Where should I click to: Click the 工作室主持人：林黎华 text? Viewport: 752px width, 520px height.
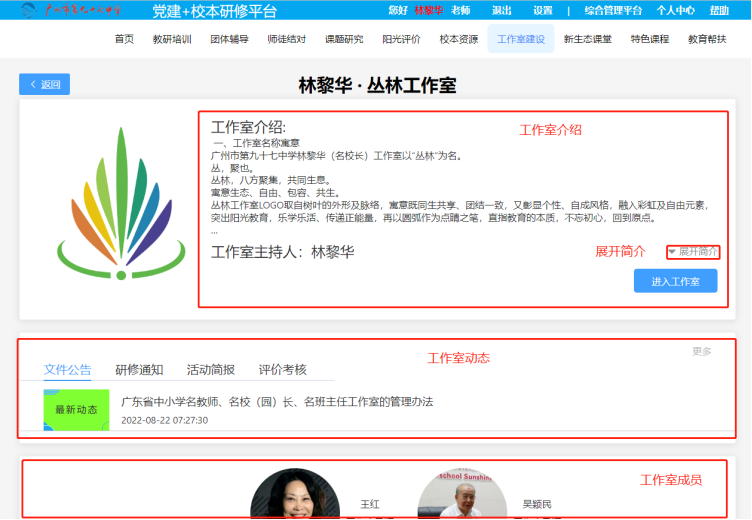[x=282, y=252]
